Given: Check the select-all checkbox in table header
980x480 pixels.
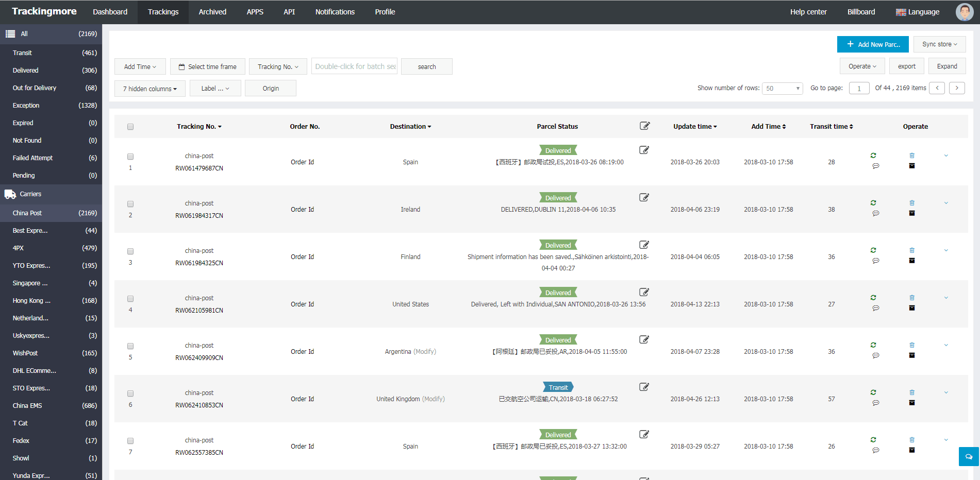Looking at the screenshot, I should pos(130,126).
